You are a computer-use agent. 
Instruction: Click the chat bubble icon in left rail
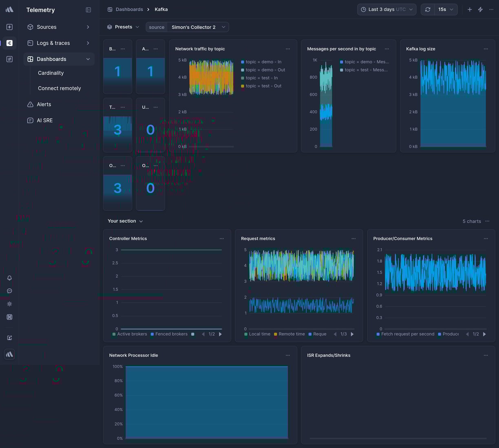click(9, 291)
